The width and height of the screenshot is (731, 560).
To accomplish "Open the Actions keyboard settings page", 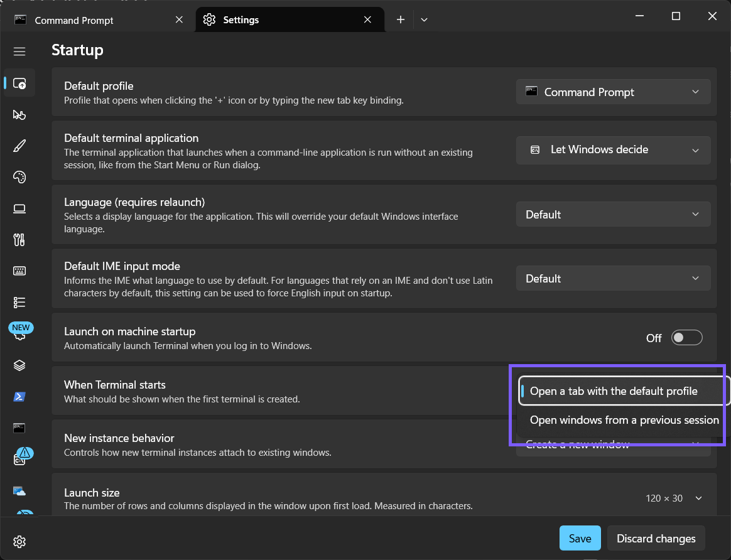I will [x=19, y=271].
